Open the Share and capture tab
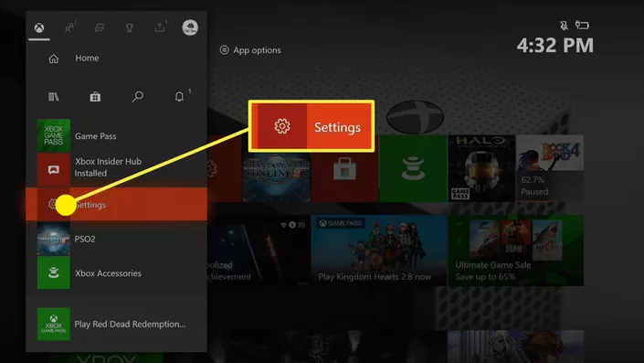This screenshot has height=363, width=644. (x=160, y=27)
